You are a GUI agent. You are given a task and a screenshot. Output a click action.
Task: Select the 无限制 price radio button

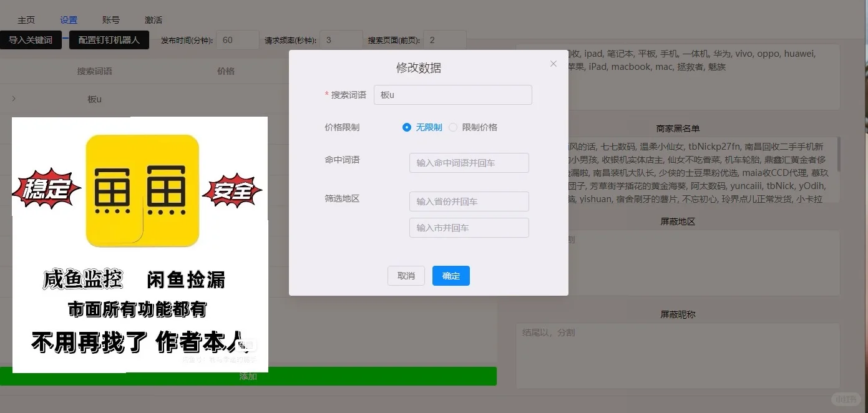[x=406, y=127]
